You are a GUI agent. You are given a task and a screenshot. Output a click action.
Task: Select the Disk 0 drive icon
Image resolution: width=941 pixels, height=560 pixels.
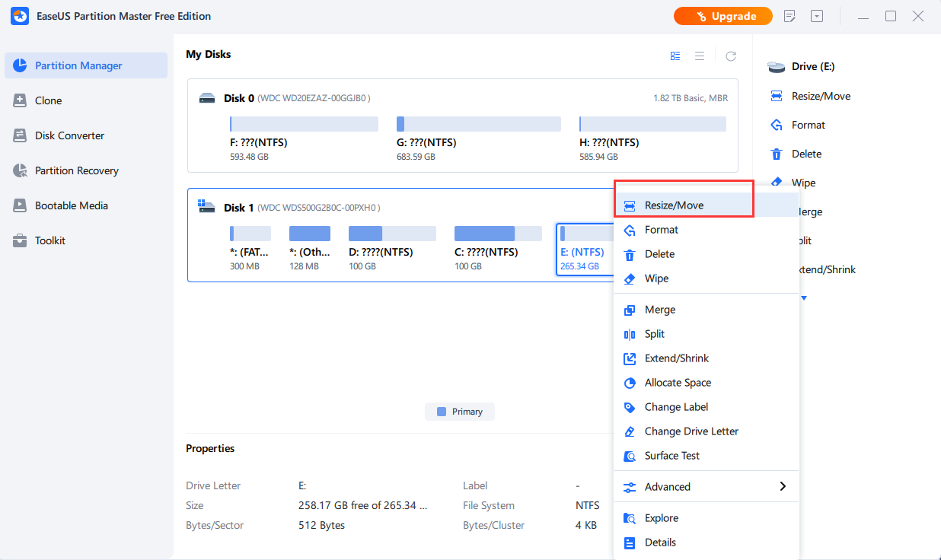[x=207, y=98]
